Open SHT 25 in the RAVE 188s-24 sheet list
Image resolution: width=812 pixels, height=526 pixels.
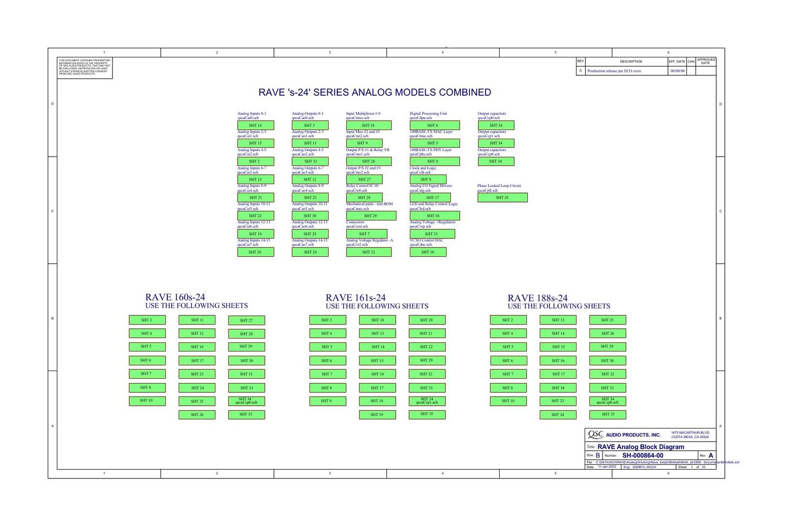[608, 320]
